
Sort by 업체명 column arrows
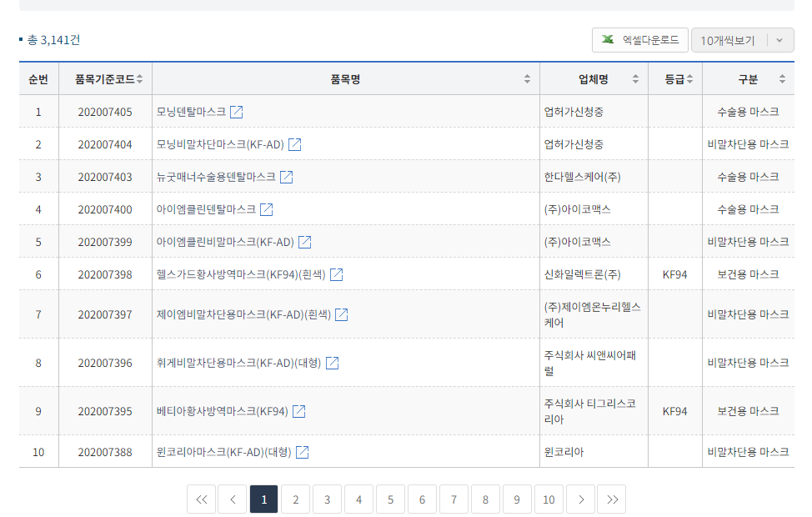[635, 78]
